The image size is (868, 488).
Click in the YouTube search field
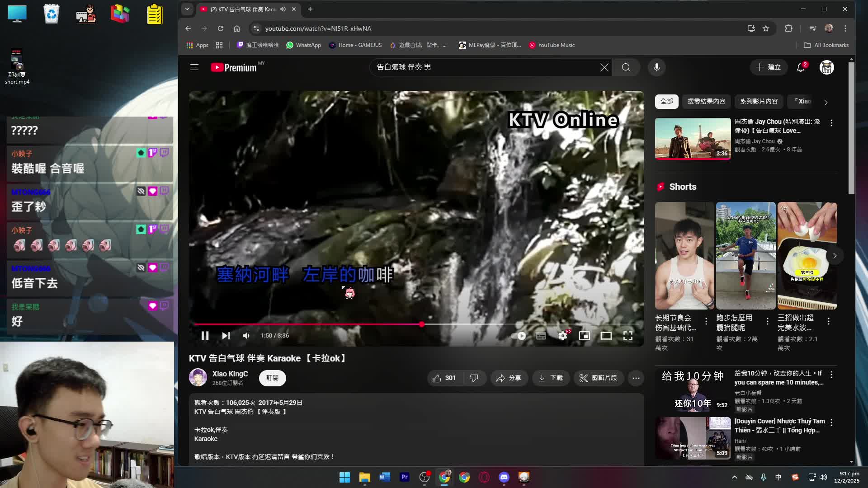[x=486, y=67]
